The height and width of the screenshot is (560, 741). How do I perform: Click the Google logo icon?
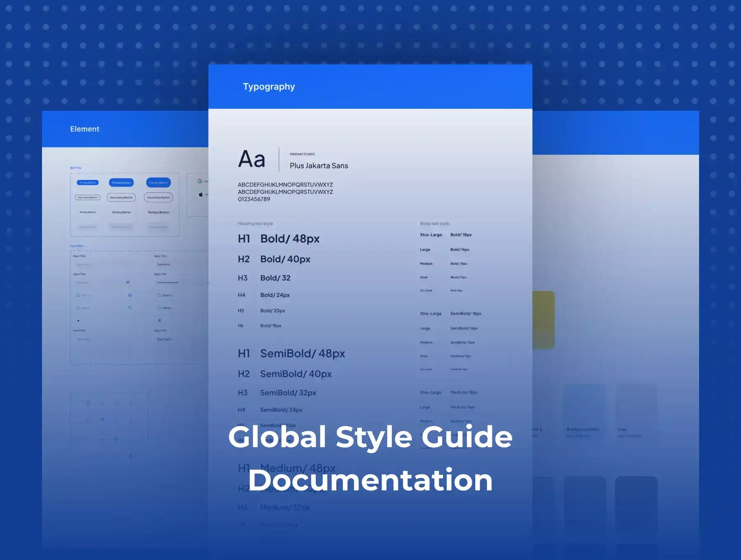200,181
